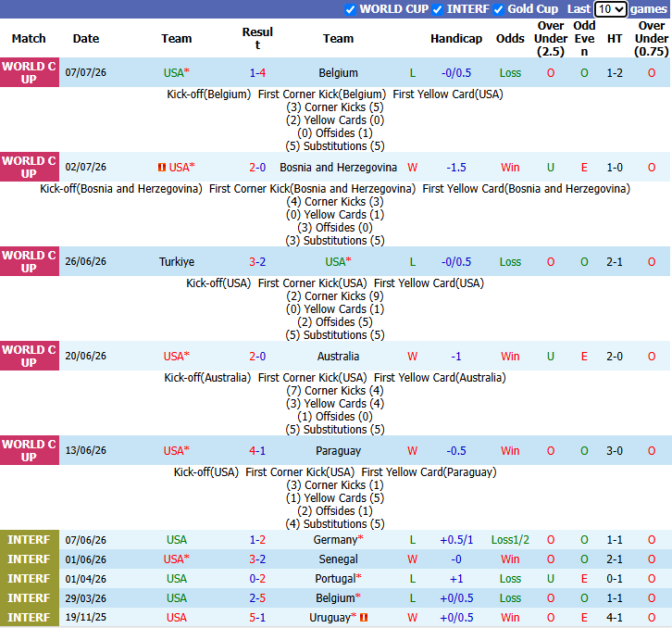Uncheck the WORLD CUP checkbox
This screenshot has width=672, height=628.
coord(350,9)
